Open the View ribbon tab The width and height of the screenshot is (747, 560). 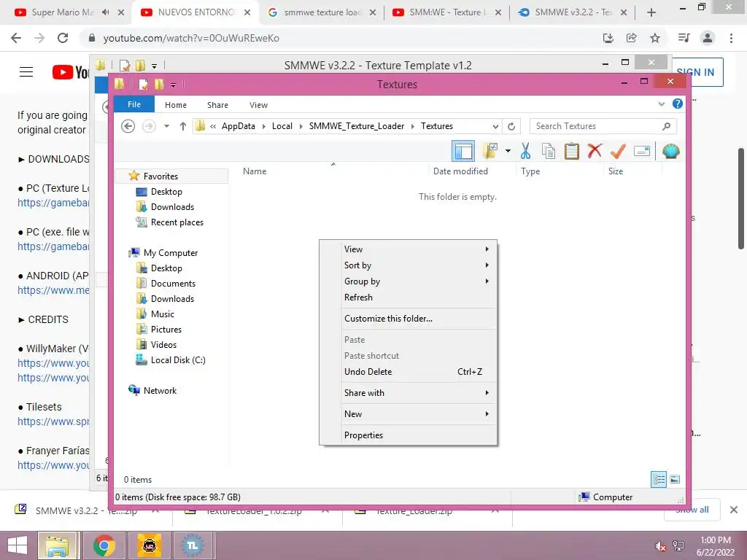tap(258, 105)
